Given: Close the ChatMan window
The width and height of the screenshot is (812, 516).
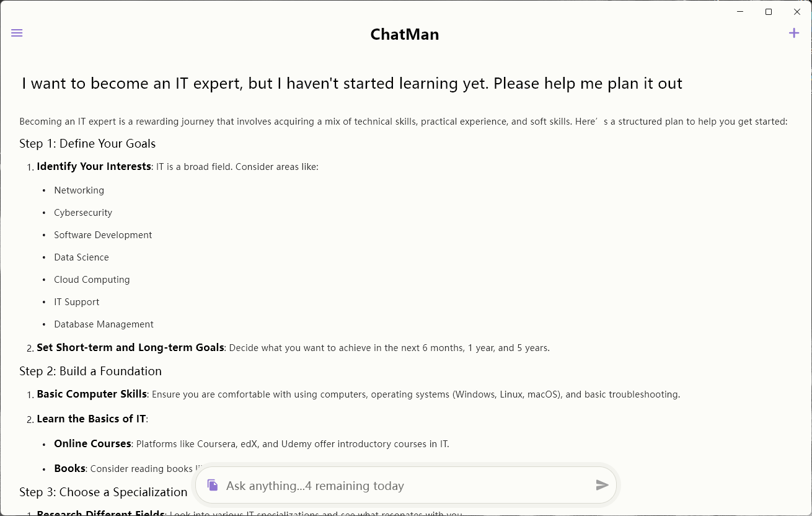Looking at the screenshot, I should click(797, 12).
